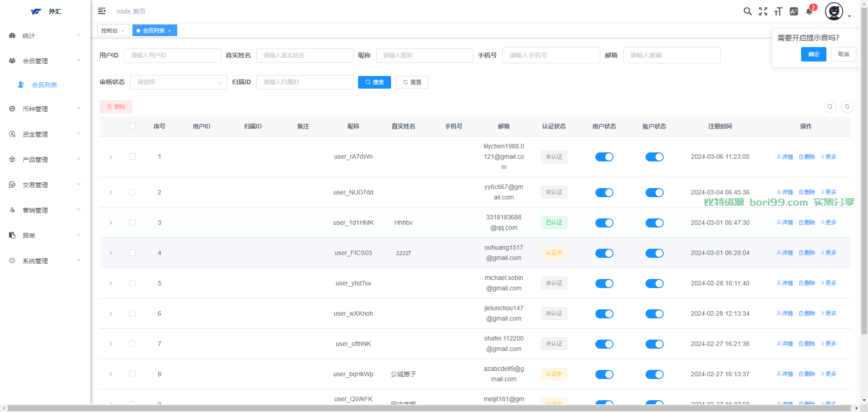The height and width of the screenshot is (412, 868).
Task: Expand row 4 details chevron
Action: click(111, 253)
